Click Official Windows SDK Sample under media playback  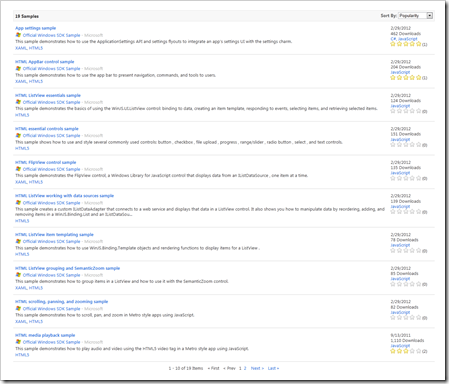coord(51,342)
